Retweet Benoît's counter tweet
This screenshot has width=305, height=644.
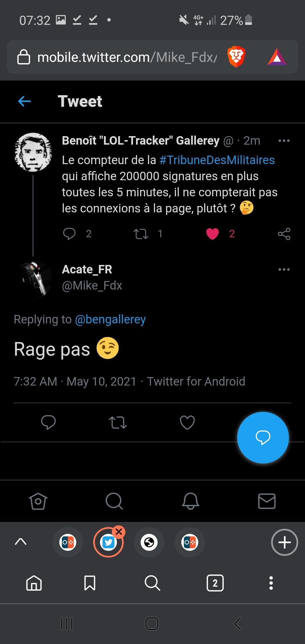141,234
